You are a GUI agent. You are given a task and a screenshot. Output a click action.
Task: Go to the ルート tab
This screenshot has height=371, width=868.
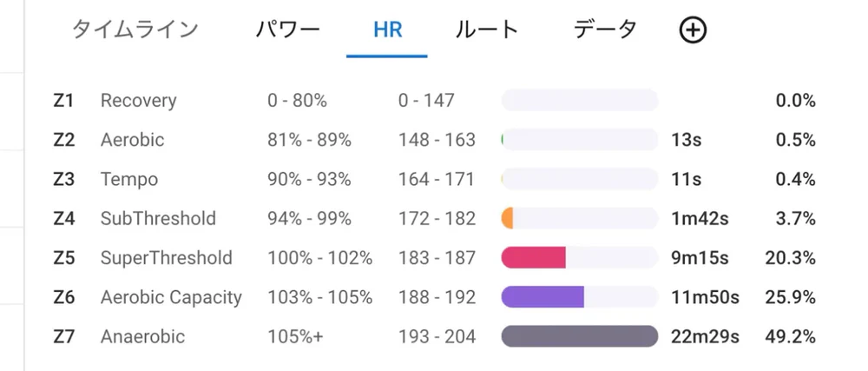487,30
